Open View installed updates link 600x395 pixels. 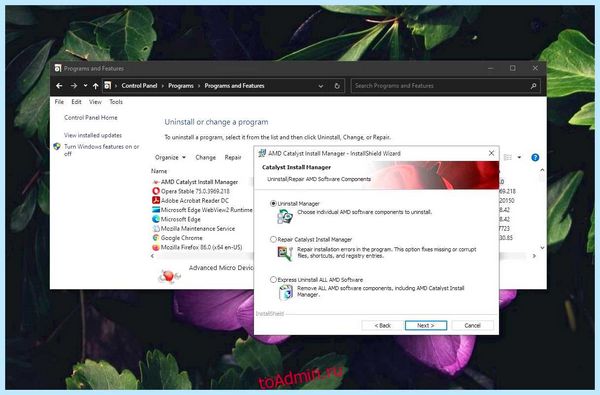point(93,135)
